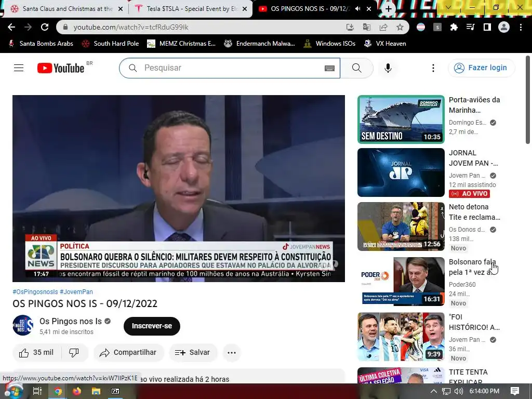532x399 pixels.
Task: Share the video via Compartilhar
Action: pos(128,353)
